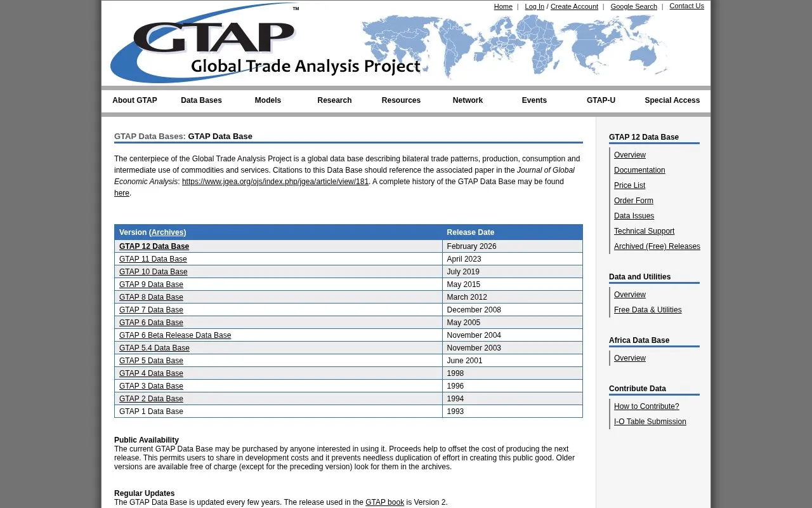The image size is (812, 508).
Task: Select Research in the navigation bar
Action: tap(334, 100)
